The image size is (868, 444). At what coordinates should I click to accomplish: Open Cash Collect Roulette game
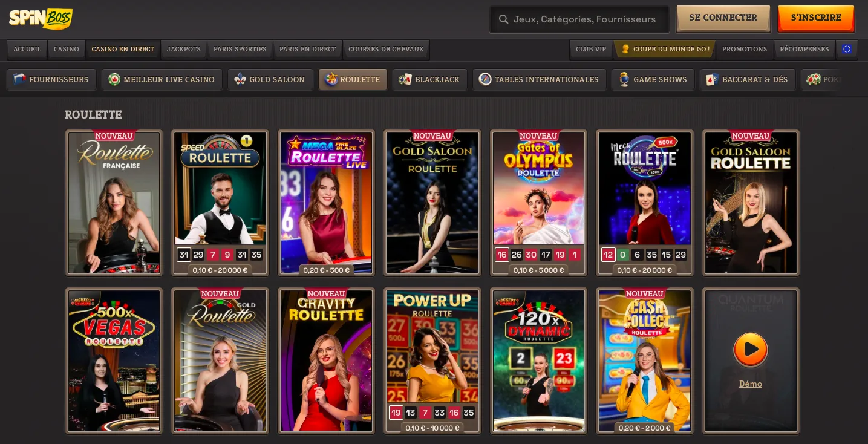click(645, 361)
